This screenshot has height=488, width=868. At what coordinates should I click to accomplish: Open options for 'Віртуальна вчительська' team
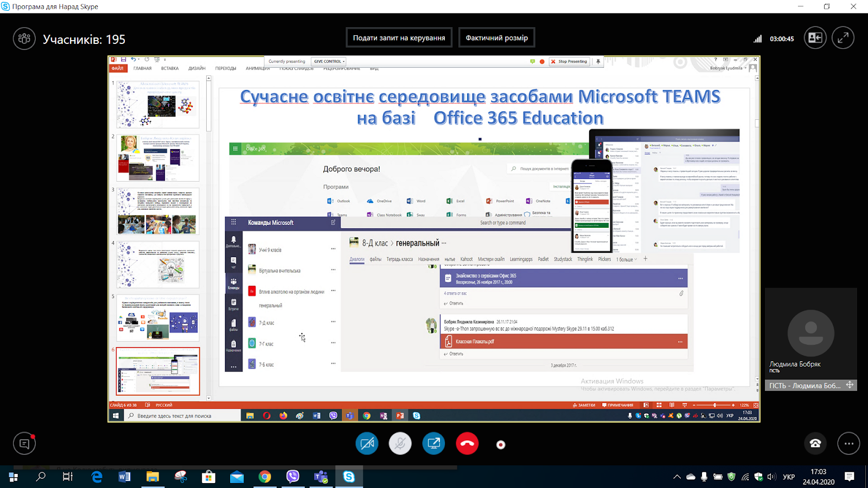pyautogui.click(x=333, y=270)
